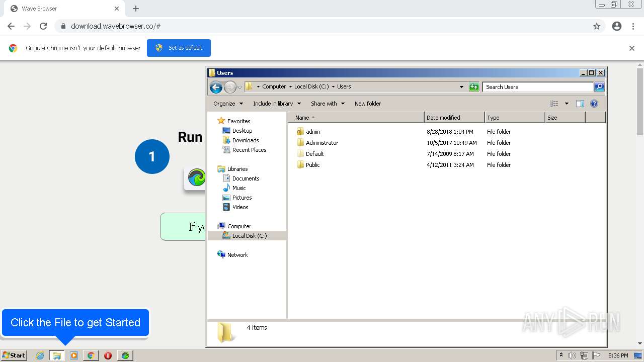Image resolution: width=644 pixels, height=362 pixels.
Task: Sort by Type column header
Action: point(515,118)
